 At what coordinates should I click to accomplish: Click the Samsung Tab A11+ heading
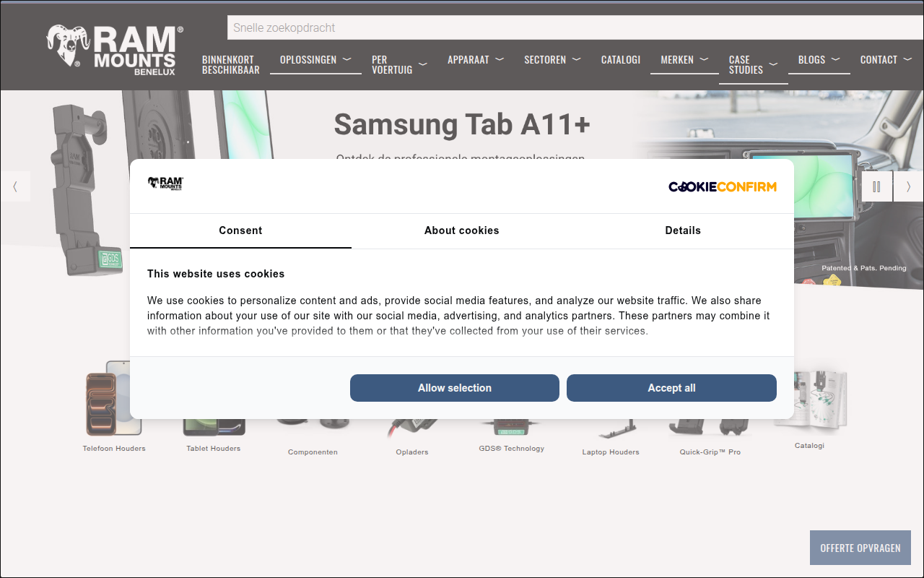click(x=462, y=125)
